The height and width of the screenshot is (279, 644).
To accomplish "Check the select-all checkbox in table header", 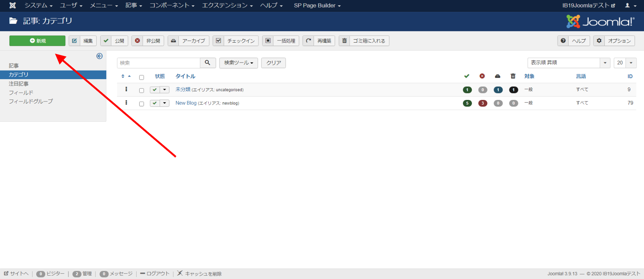I will tap(141, 77).
